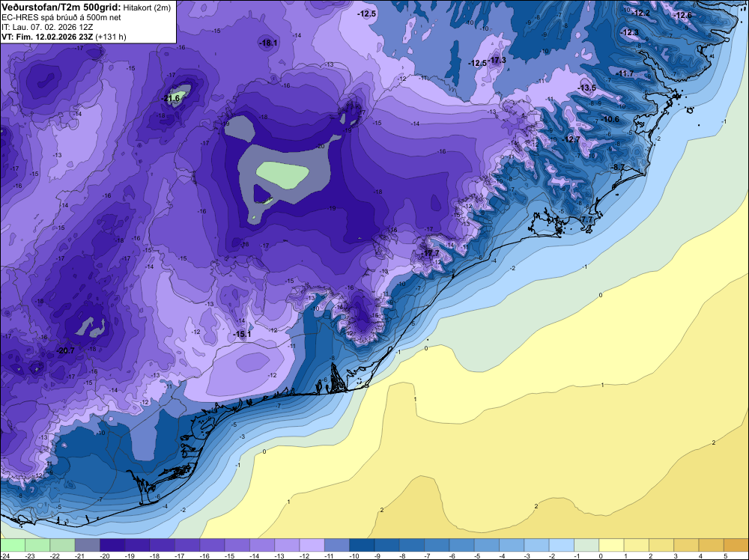Click the 'IT: Lau. 07. 02. 2026 12Z' line
The height and width of the screenshot is (560, 749).
(x=47, y=27)
